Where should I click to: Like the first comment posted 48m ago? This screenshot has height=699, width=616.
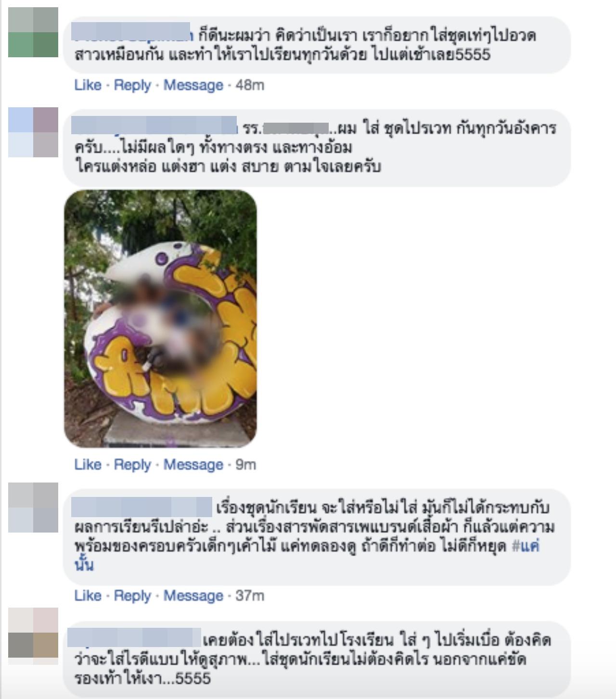(x=88, y=85)
